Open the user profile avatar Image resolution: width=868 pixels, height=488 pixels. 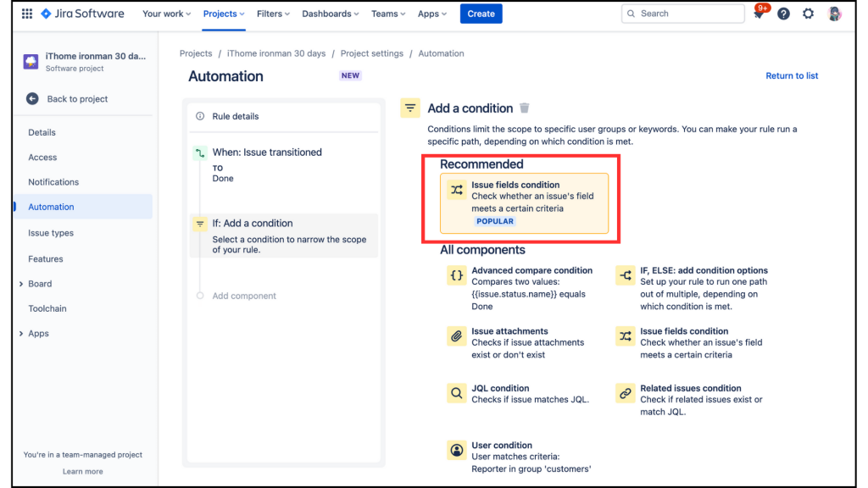834,14
